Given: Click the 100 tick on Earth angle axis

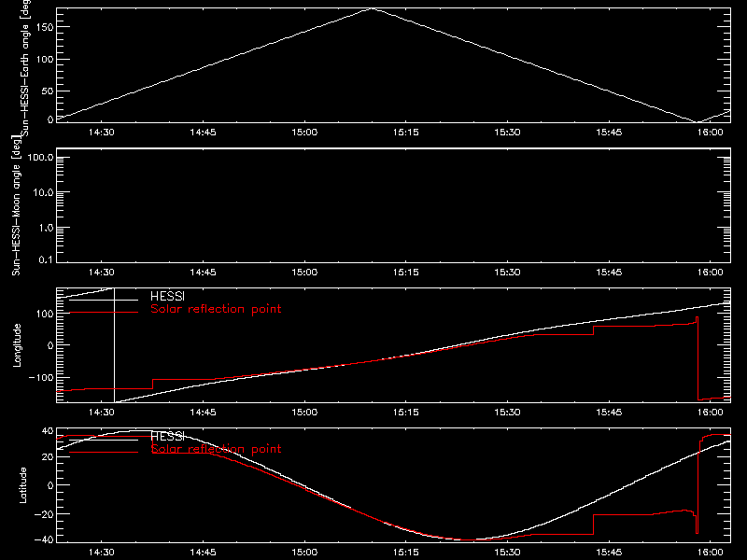Looking at the screenshot, I should pyautogui.click(x=44, y=59).
